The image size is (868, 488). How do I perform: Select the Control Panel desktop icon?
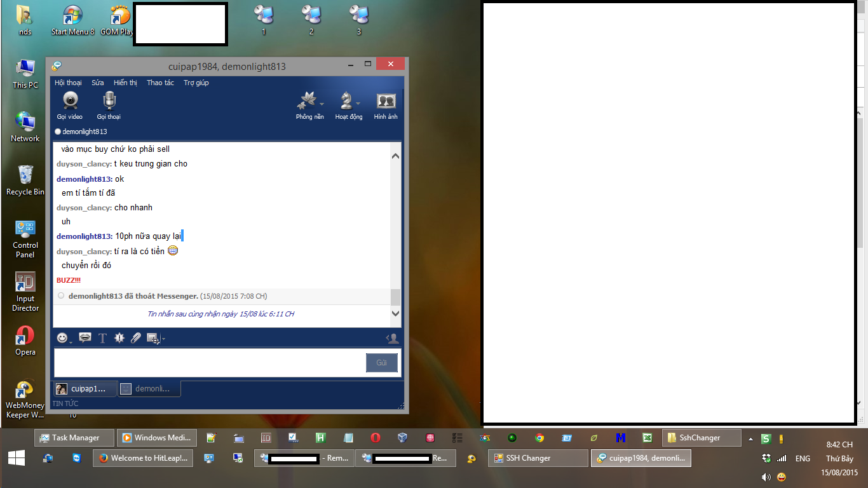tap(25, 239)
